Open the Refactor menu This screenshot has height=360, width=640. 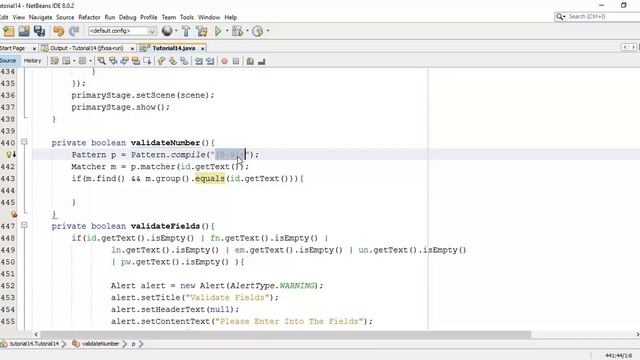89,17
